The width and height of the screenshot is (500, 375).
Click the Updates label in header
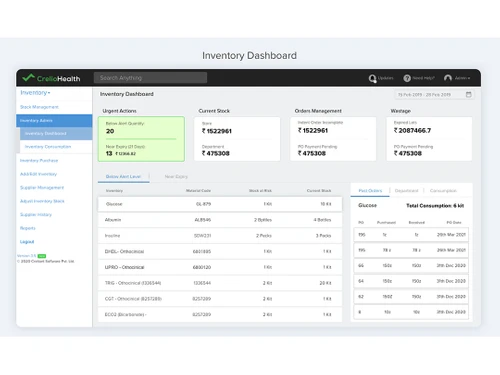[x=386, y=78]
